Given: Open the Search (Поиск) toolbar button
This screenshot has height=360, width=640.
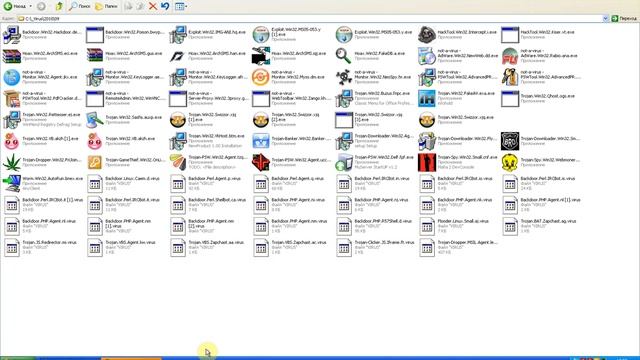Looking at the screenshot, I should click(80, 6).
